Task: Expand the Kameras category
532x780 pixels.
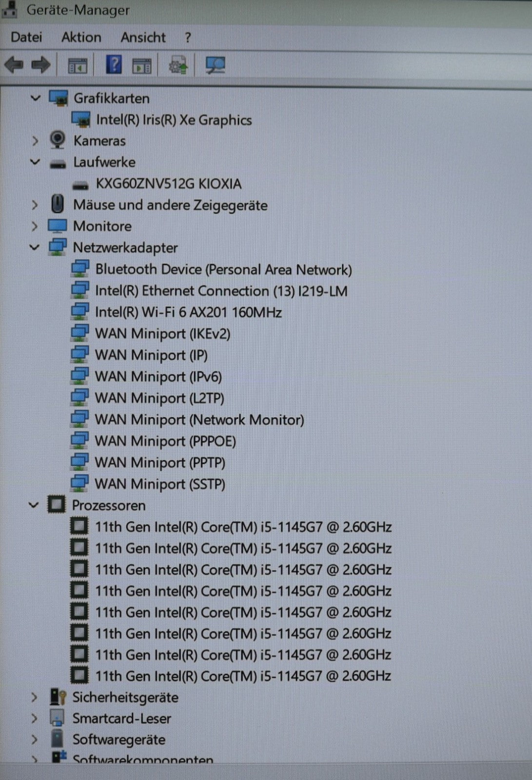Action: [x=35, y=141]
